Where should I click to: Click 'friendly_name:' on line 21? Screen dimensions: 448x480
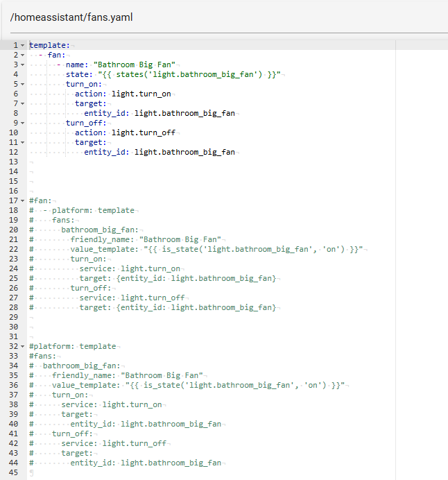pos(102,240)
